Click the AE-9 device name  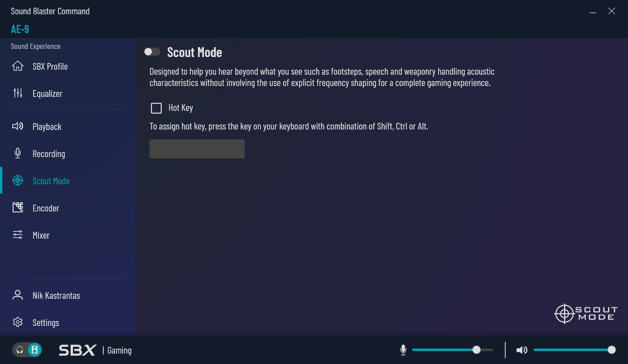(x=20, y=29)
